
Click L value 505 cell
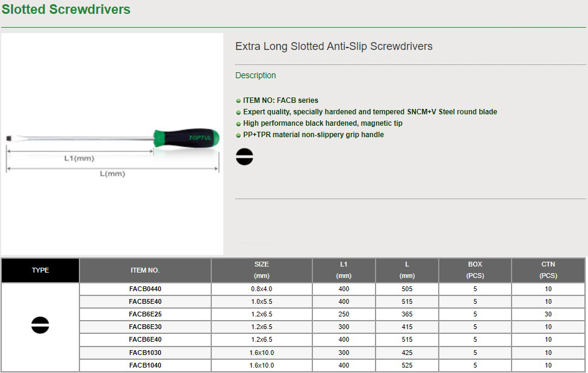coord(407,289)
